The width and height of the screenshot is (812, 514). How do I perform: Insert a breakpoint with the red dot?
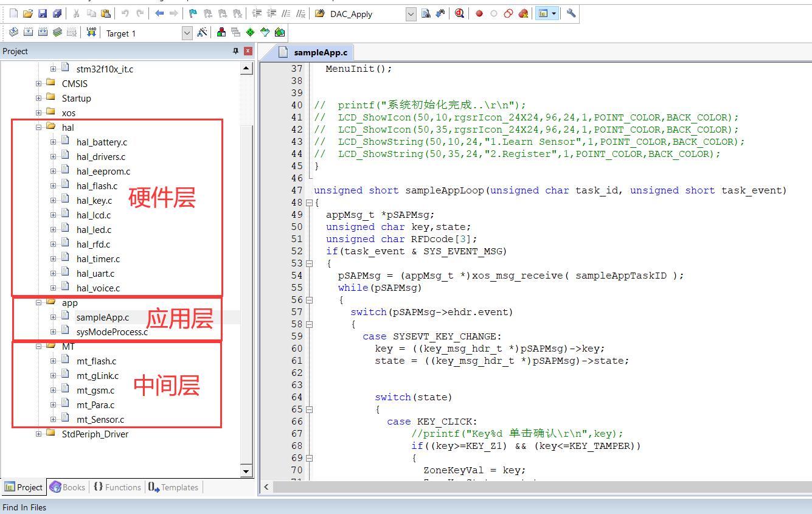coord(479,13)
